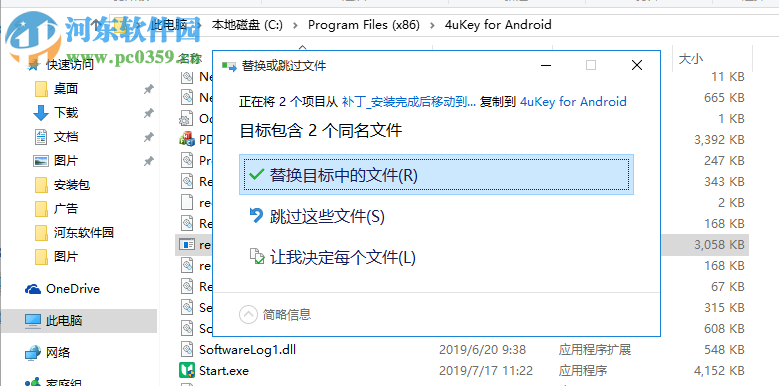
Task: Click the file compare icon beside decide option
Action: click(x=256, y=256)
